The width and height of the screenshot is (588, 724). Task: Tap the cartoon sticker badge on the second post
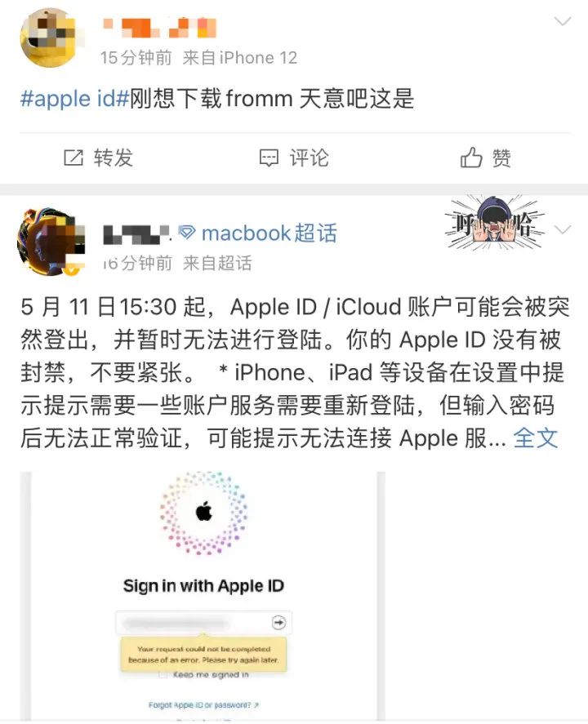click(494, 223)
